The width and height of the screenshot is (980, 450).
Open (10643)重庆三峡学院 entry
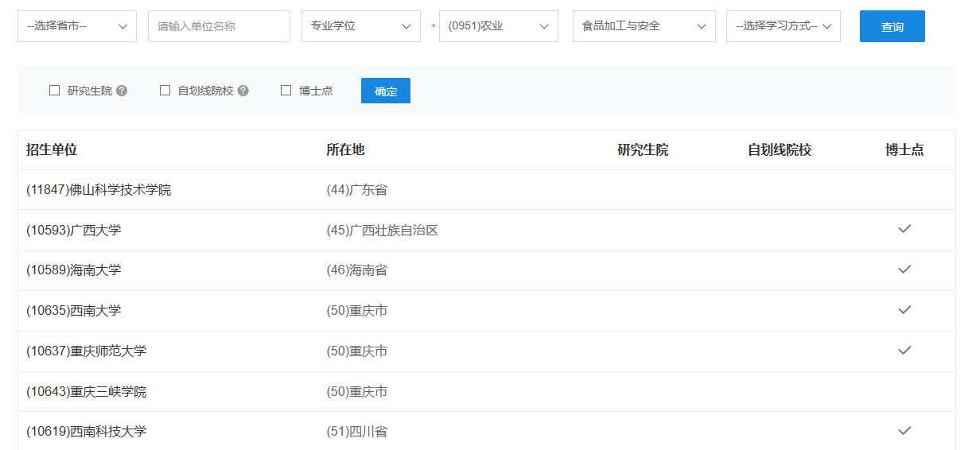(x=87, y=392)
